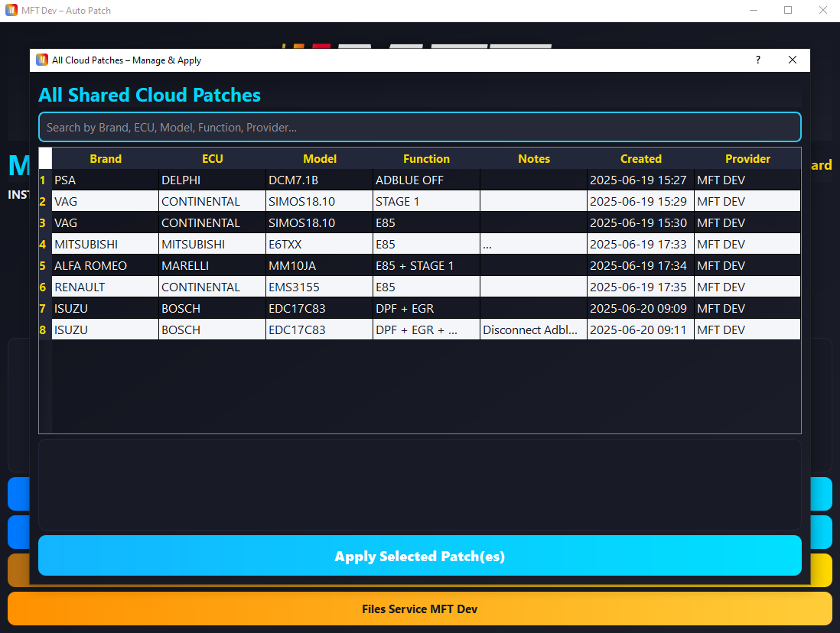This screenshot has width=840, height=633.
Task: Sort by Created column header
Action: [641, 158]
